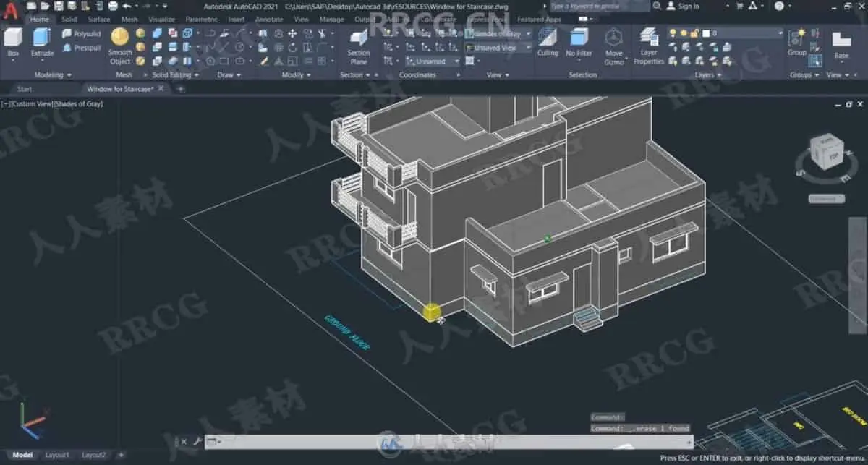Click the Plot printer icon in quick access toolbar
Image resolution: width=868 pixels, height=465 pixels.
113,6
